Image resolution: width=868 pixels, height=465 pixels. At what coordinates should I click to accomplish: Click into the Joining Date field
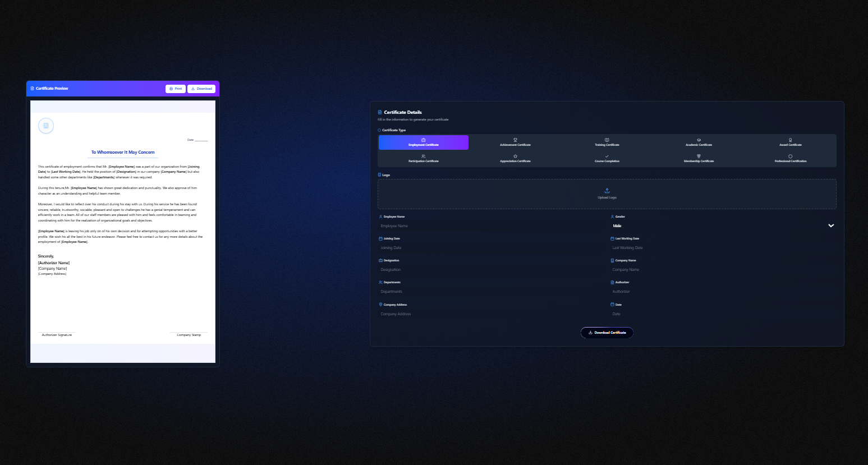(x=490, y=248)
